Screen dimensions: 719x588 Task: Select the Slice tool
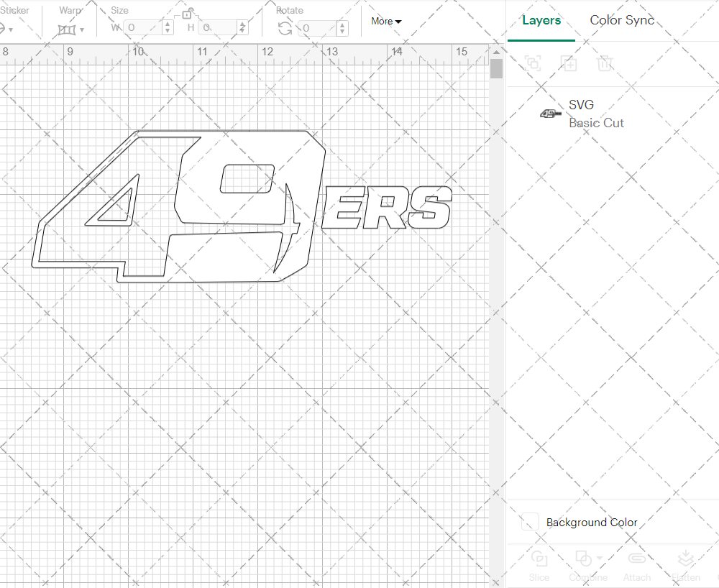[539, 565]
